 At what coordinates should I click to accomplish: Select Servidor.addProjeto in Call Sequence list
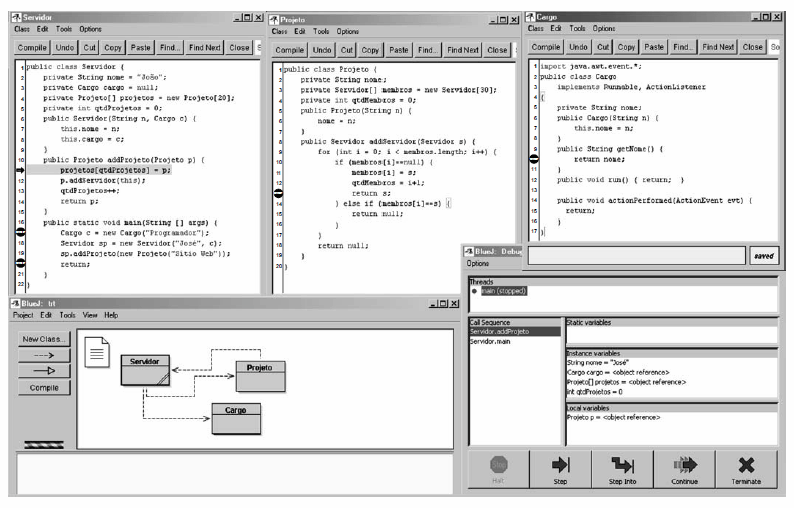coord(515,332)
